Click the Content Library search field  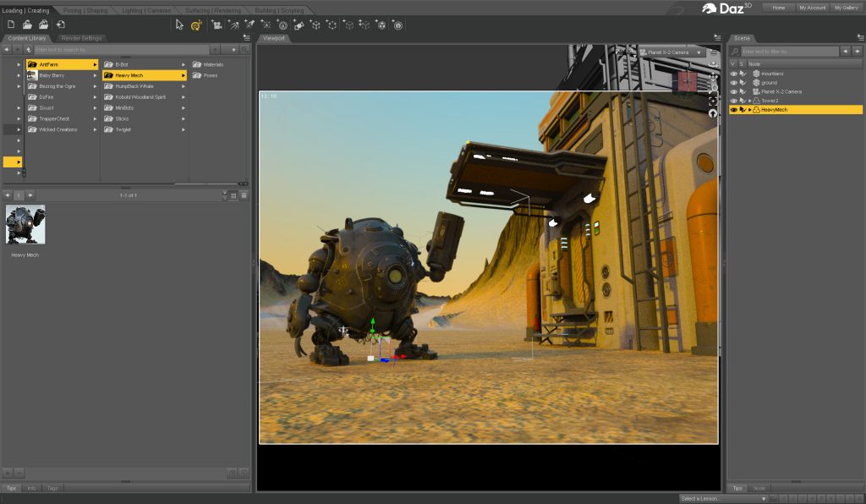127,50
